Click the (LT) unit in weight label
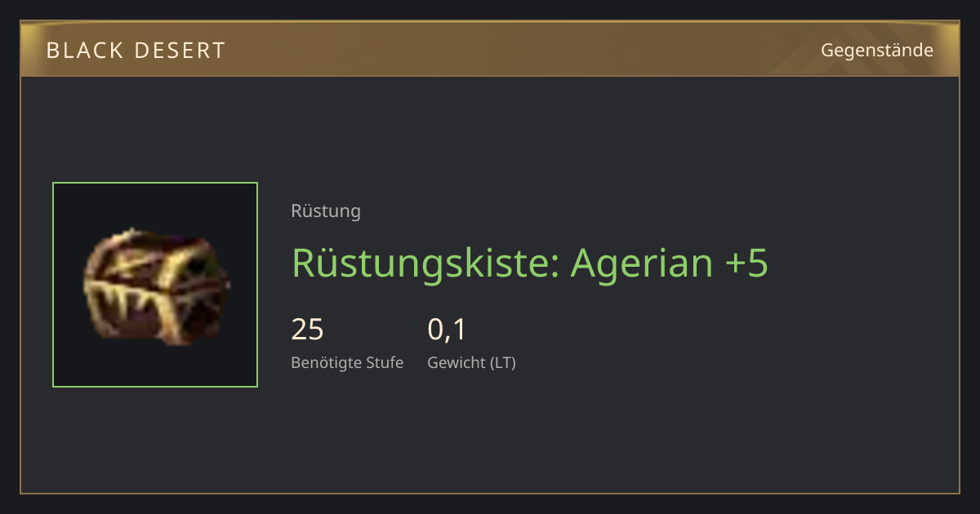This screenshot has height=514, width=980. pyautogui.click(x=503, y=363)
